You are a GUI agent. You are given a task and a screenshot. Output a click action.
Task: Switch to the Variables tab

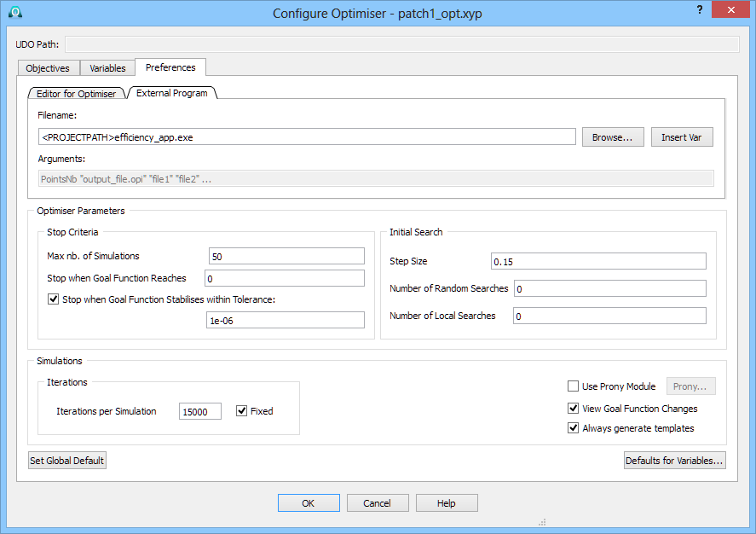point(107,68)
